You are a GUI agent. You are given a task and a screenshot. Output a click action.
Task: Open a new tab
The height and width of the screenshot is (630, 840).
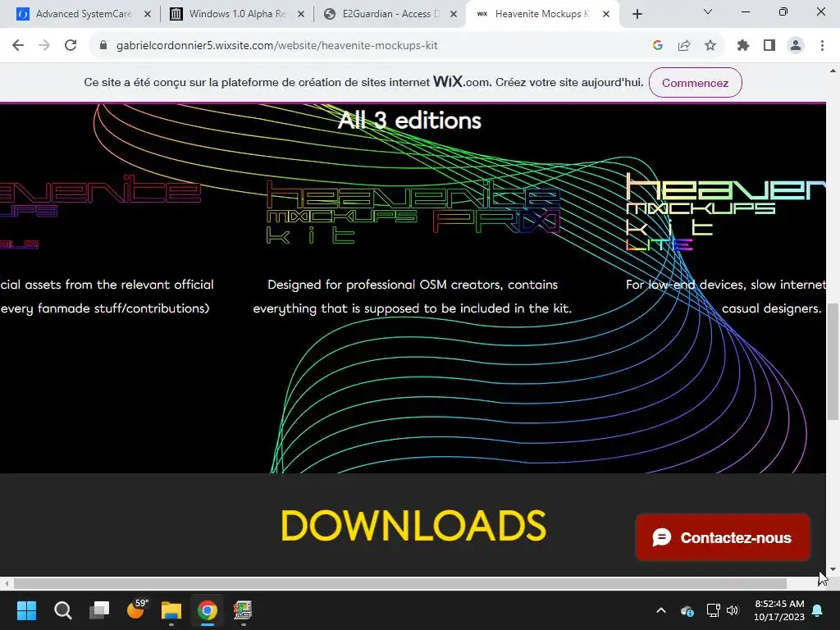(637, 14)
